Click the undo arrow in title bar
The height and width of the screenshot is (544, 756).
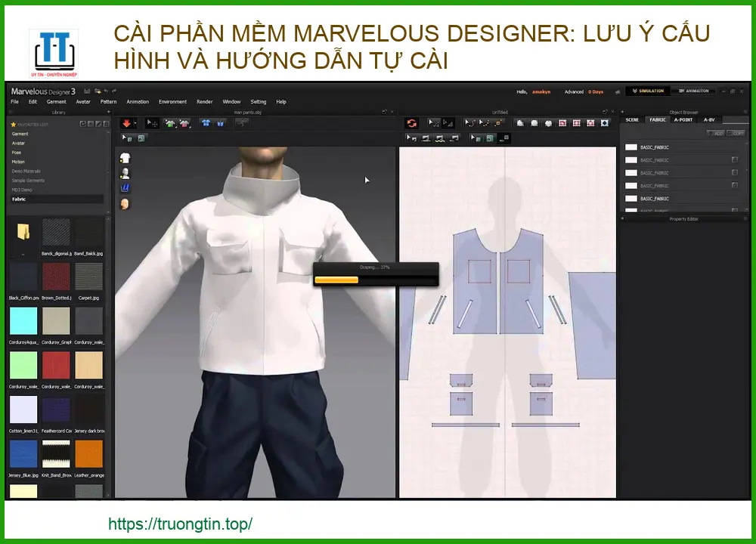[x=107, y=91]
